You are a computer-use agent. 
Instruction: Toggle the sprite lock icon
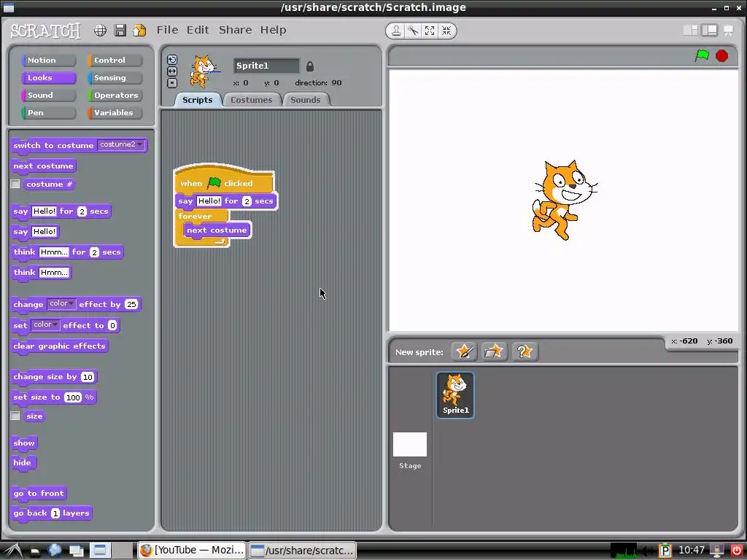[309, 66]
